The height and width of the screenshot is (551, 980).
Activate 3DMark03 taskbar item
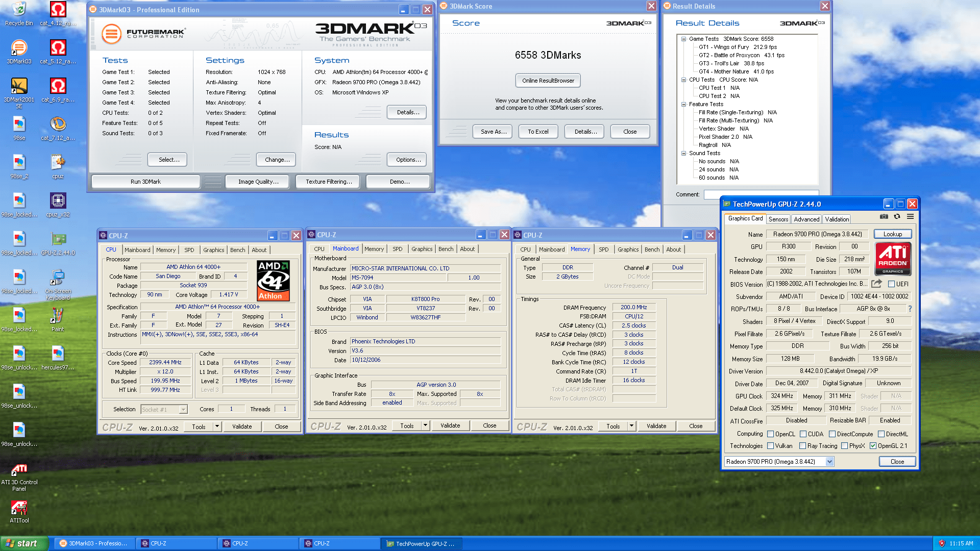coord(94,544)
